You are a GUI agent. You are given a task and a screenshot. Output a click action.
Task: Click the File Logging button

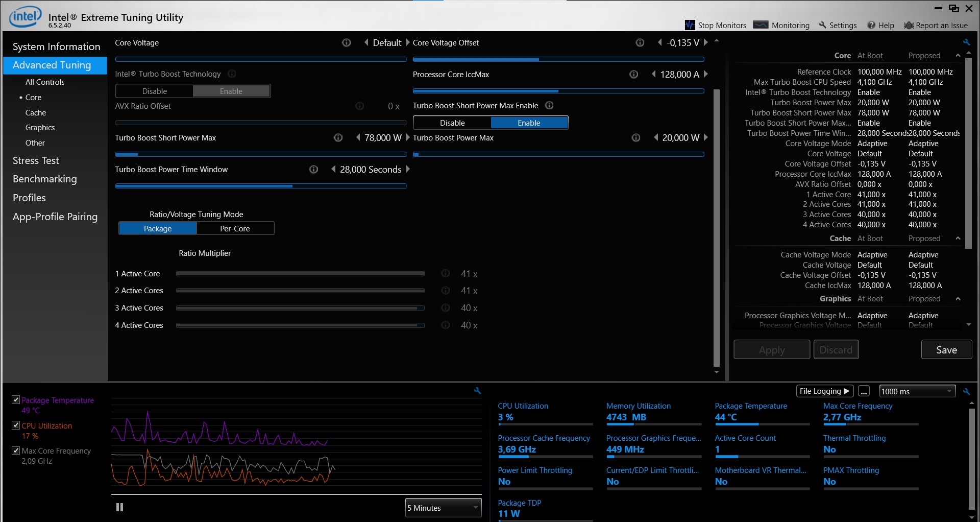[825, 391]
